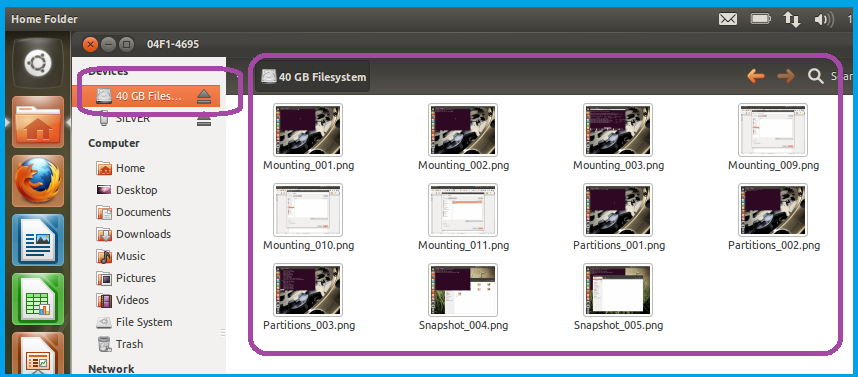This screenshot has width=858, height=377.
Task: Click the Snapshot_005.png file name
Action: [x=618, y=326]
